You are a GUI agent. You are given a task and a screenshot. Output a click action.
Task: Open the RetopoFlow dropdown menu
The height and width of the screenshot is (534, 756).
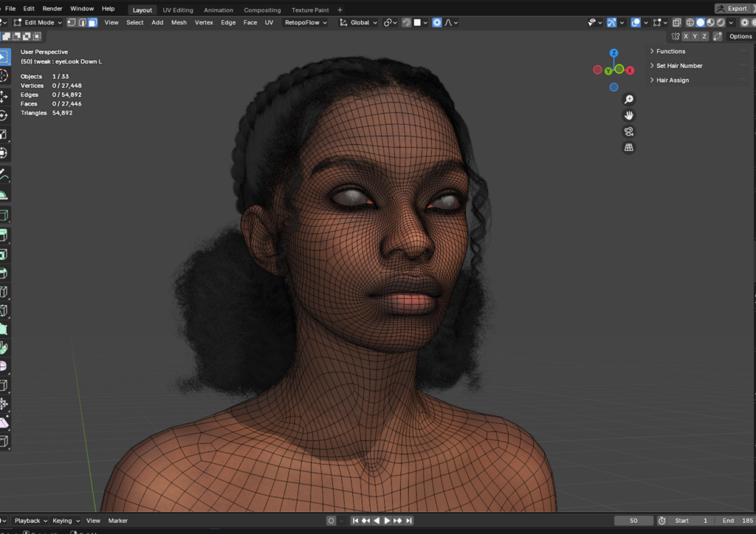[304, 22]
